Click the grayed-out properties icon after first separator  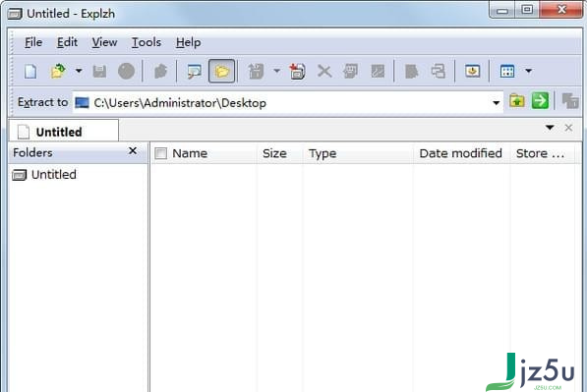[x=160, y=71]
